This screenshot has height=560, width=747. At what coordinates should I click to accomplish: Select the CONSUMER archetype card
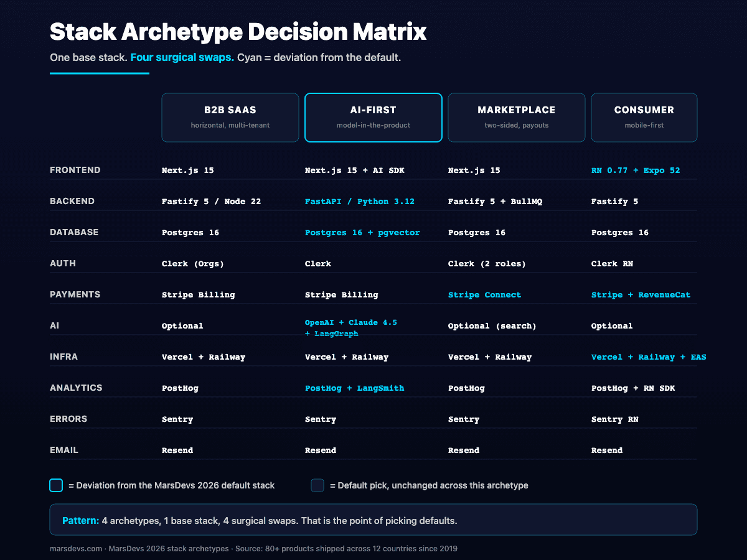pyautogui.click(x=644, y=117)
